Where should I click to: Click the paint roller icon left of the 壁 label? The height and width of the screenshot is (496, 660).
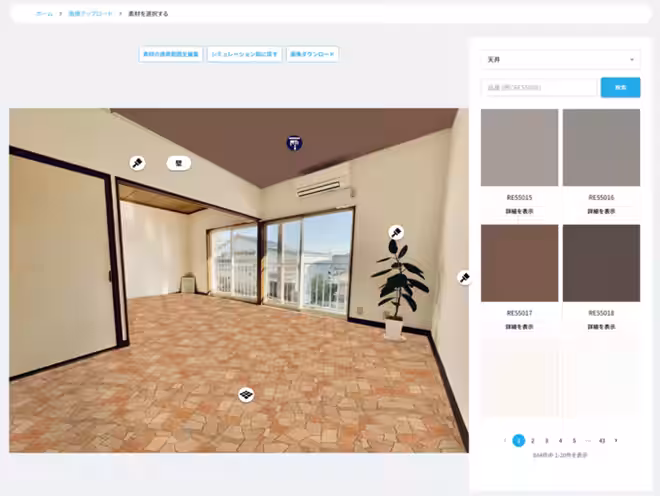137,162
